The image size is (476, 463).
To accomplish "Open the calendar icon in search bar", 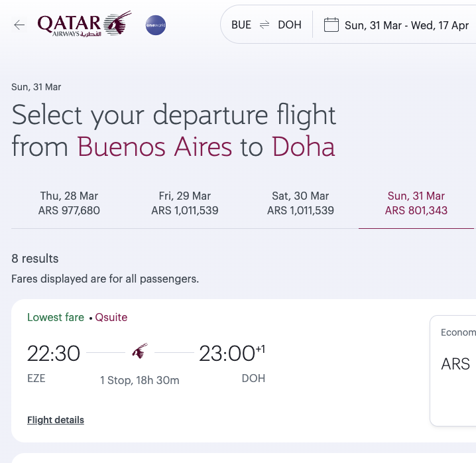I will tap(331, 25).
